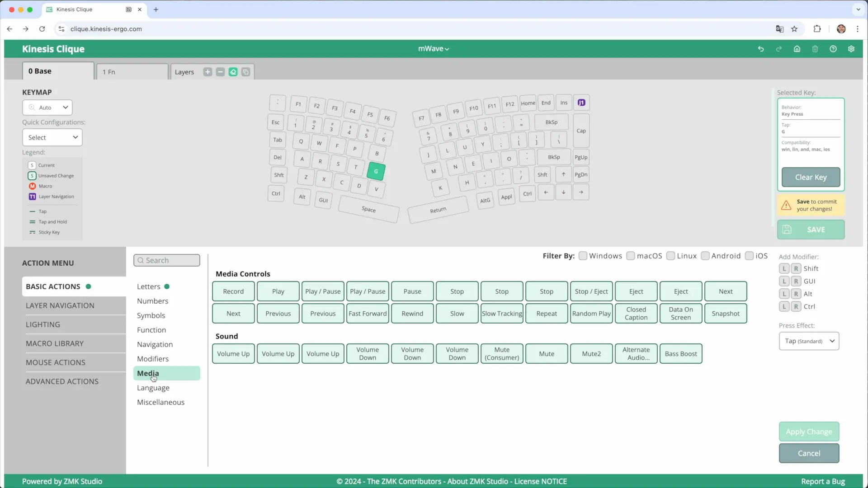
Task: Check the Windows filter checkbox
Action: click(x=583, y=256)
